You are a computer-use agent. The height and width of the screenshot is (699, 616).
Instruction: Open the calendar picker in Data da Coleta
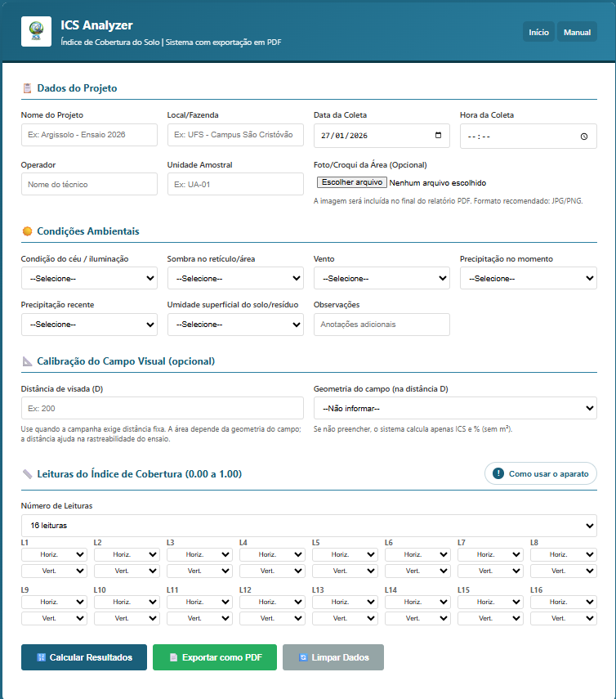[440, 135]
